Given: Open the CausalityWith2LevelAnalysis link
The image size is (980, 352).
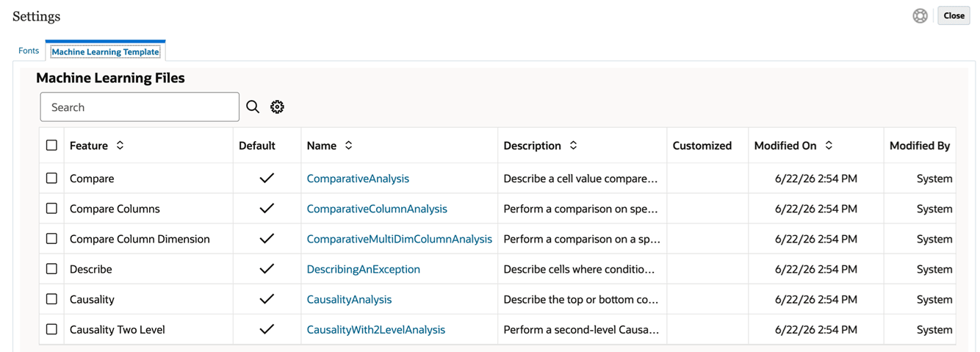Looking at the screenshot, I should [376, 329].
